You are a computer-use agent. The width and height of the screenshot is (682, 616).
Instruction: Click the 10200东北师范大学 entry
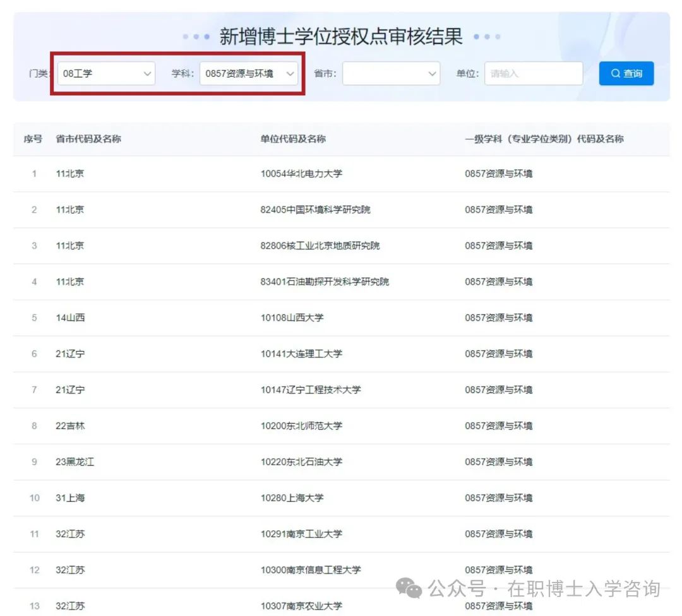point(301,426)
